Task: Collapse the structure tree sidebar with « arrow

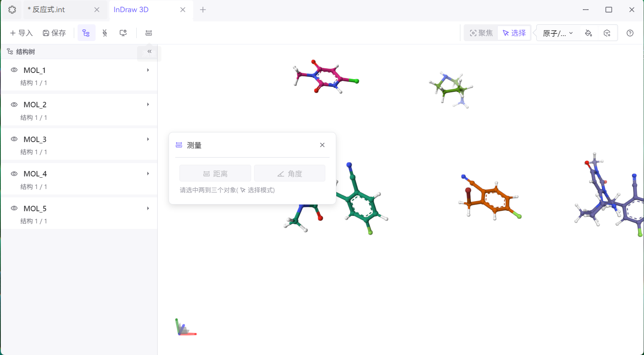Action: [149, 51]
